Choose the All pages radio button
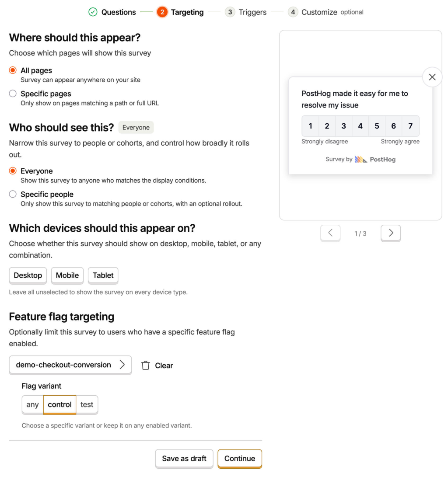 pos(13,70)
